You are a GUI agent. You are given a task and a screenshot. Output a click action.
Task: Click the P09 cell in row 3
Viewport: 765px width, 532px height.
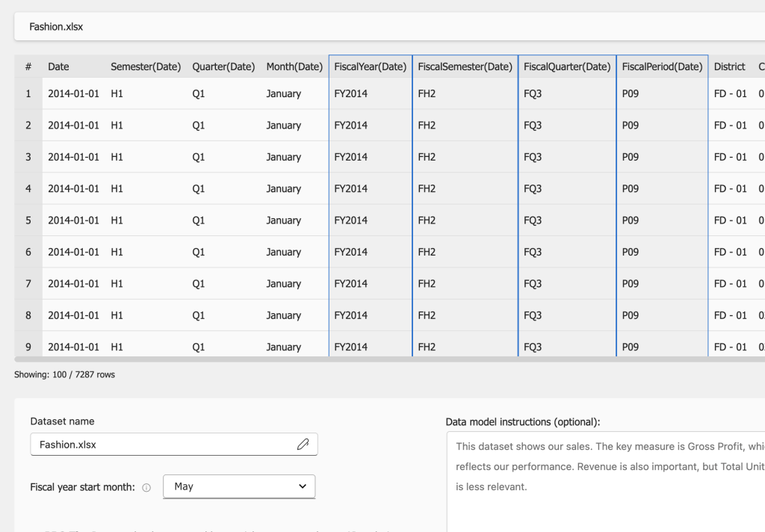tap(631, 157)
